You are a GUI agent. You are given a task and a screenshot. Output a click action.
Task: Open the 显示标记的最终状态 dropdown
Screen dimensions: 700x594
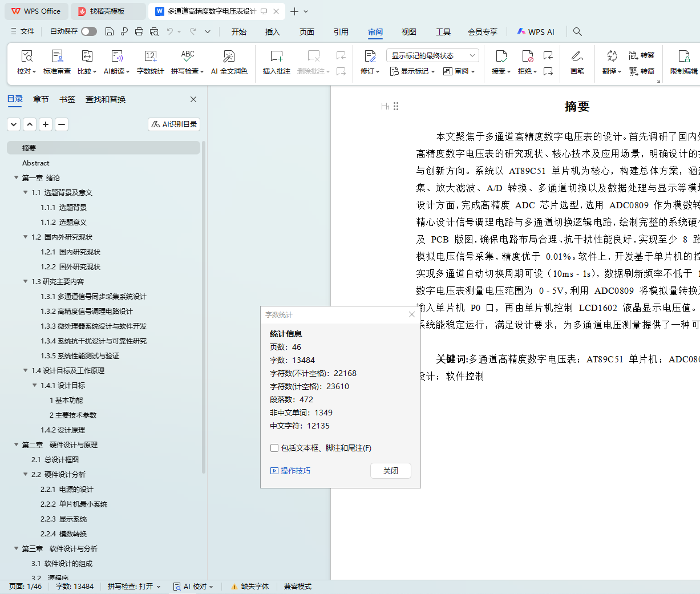(432, 55)
